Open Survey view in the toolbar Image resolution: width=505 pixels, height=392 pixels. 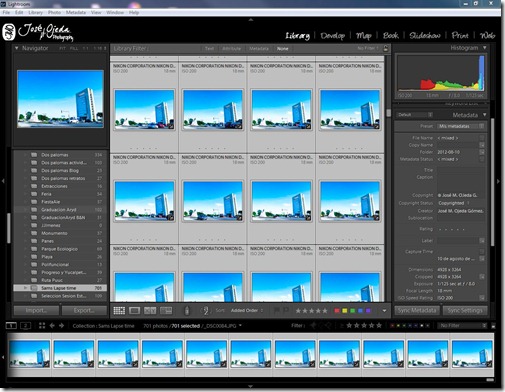pos(166,311)
